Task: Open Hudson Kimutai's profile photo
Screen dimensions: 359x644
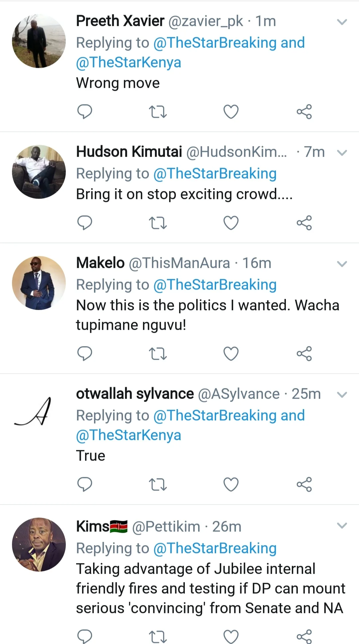Action: pyautogui.click(x=39, y=172)
